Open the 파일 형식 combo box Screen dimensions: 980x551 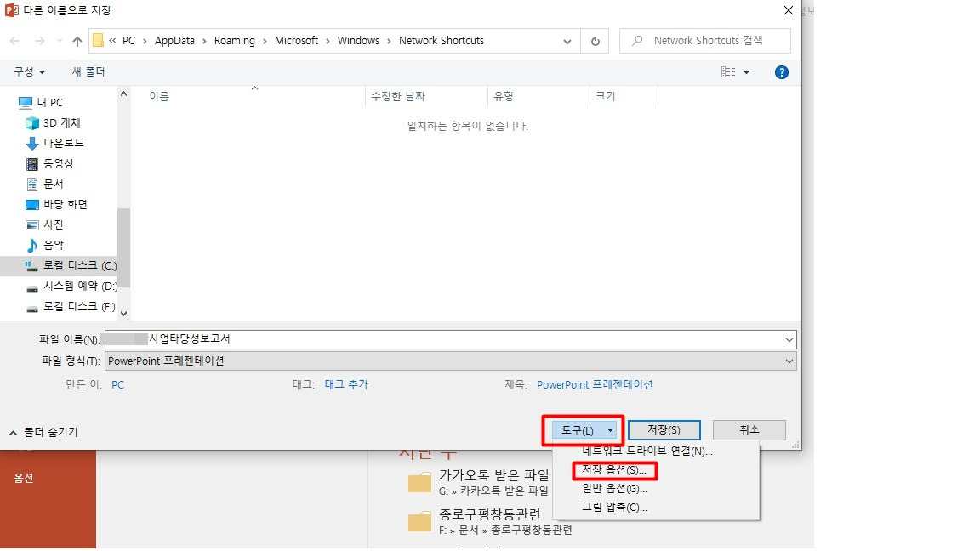pos(451,361)
